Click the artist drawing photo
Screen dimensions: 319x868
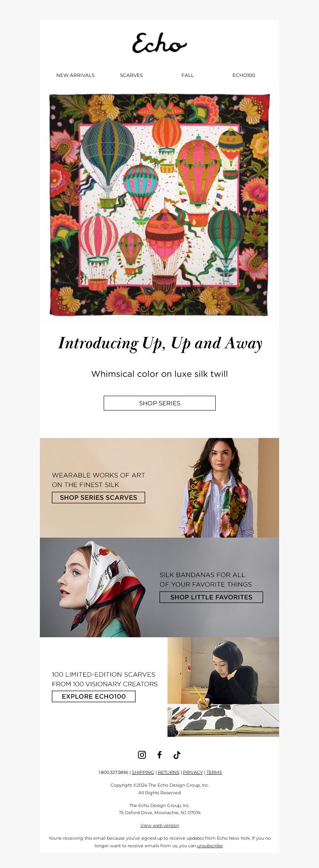pos(223,687)
